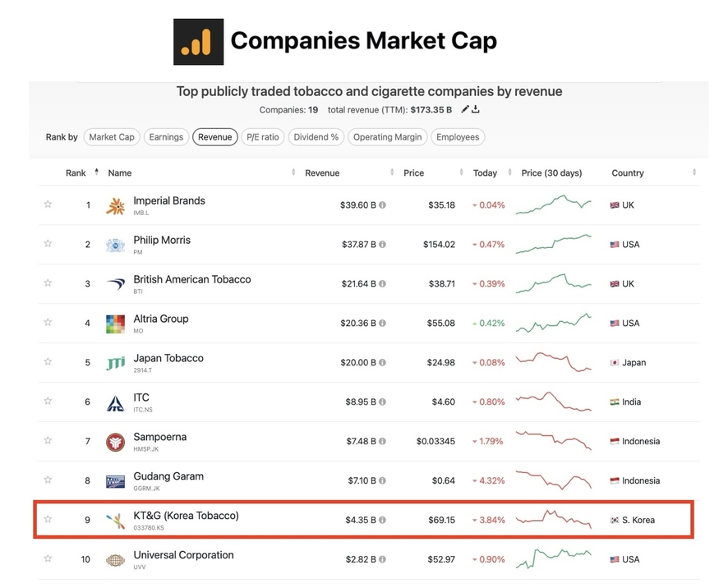Click info icon next to $8.95 B revenue
Image resolution: width=719 pixels, height=588 pixels.
click(x=382, y=402)
